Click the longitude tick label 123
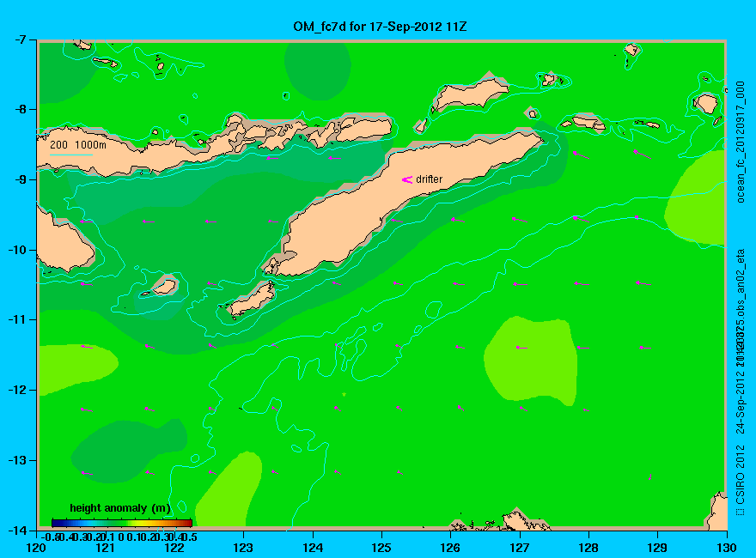756x558 pixels. pyautogui.click(x=243, y=548)
